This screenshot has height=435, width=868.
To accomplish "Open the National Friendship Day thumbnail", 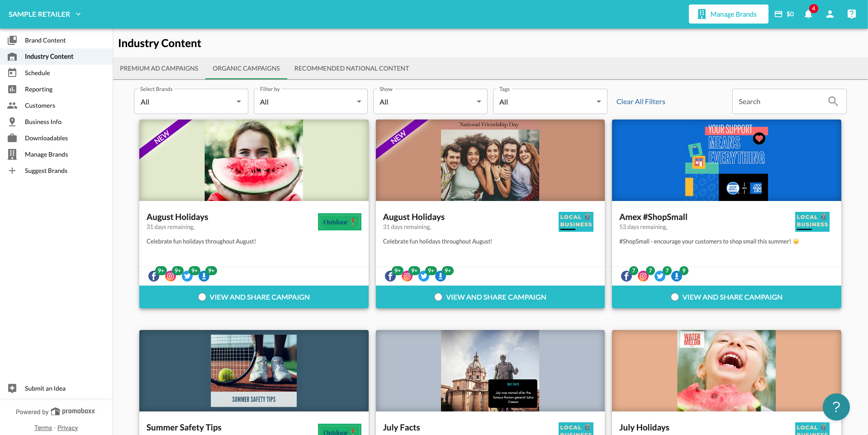I will point(490,160).
